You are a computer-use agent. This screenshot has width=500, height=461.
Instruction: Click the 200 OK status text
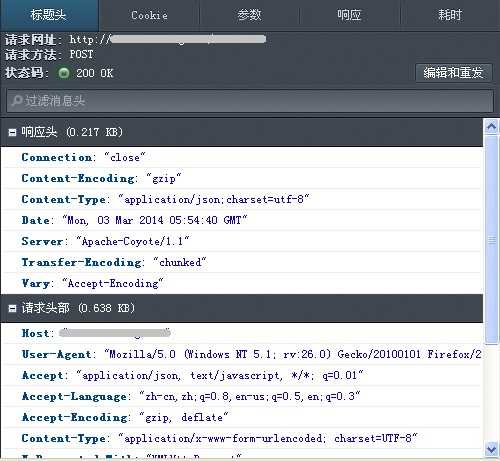[95, 73]
